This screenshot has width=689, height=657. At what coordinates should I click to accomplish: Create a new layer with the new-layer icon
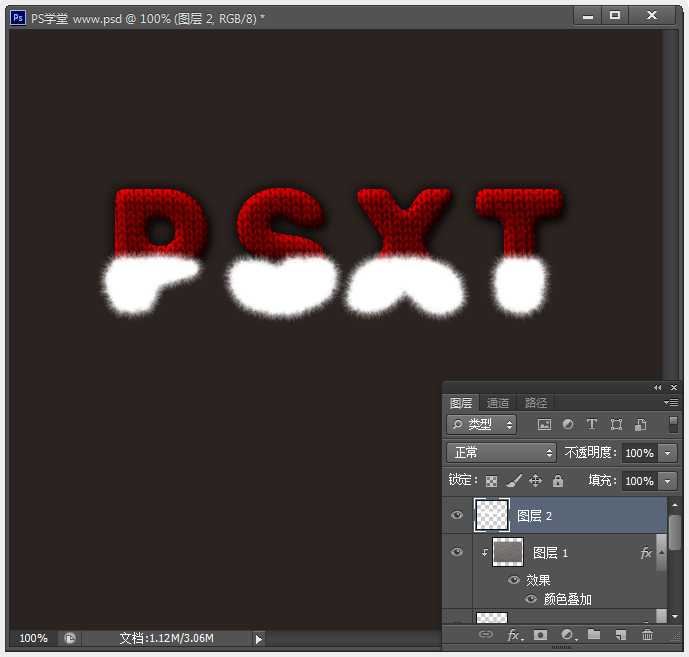[x=620, y=634]
